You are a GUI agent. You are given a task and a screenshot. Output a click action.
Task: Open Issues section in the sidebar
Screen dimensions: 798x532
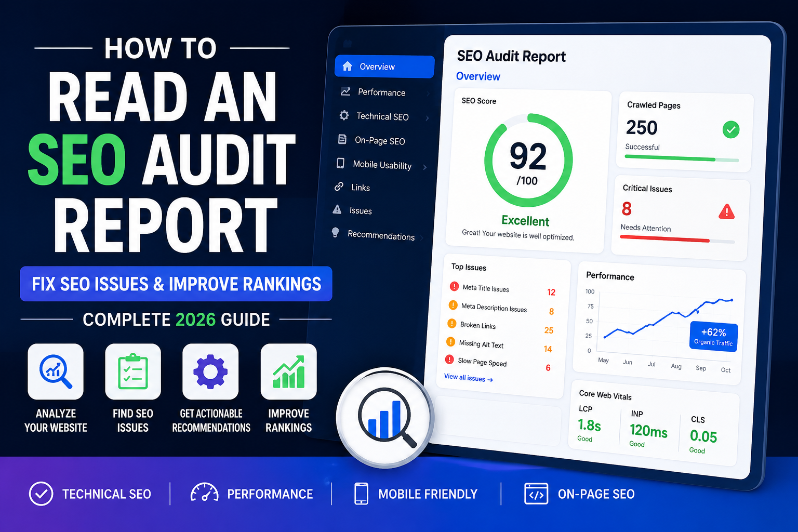pos(353,210)
